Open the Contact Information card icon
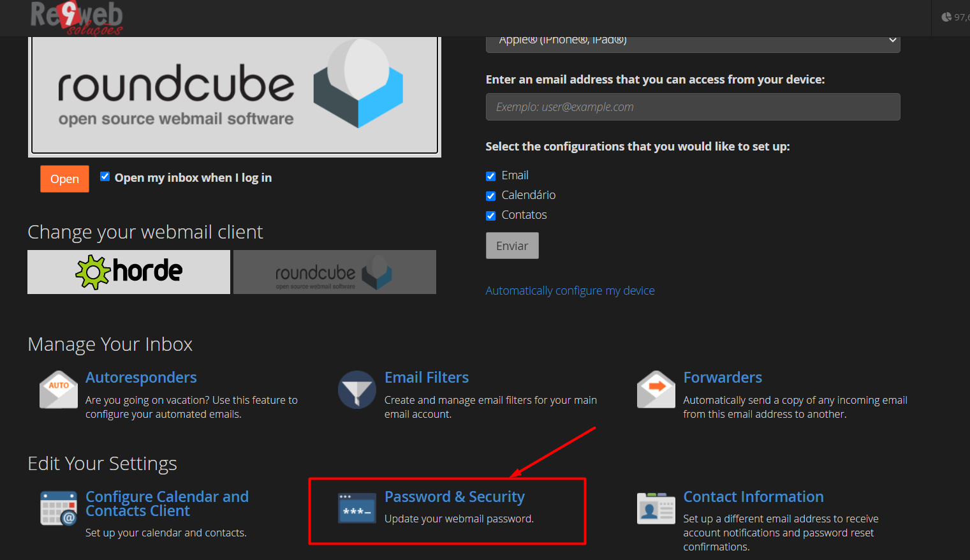Screen dimensions: 970x560 (x=656, y=508)
